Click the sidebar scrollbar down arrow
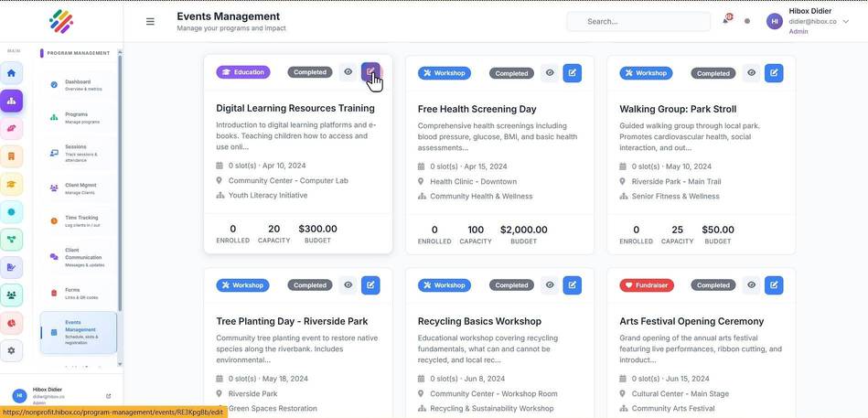 (x=120, y=364)
